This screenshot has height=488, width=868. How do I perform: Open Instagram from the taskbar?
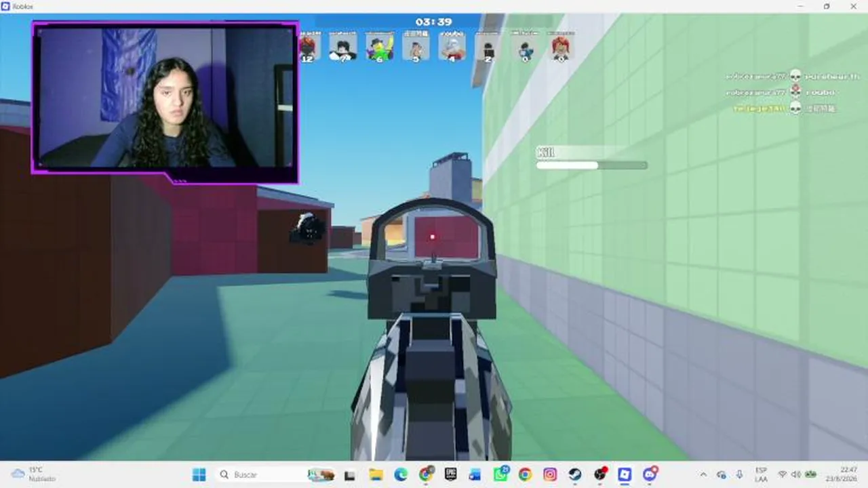pos(550,474)
